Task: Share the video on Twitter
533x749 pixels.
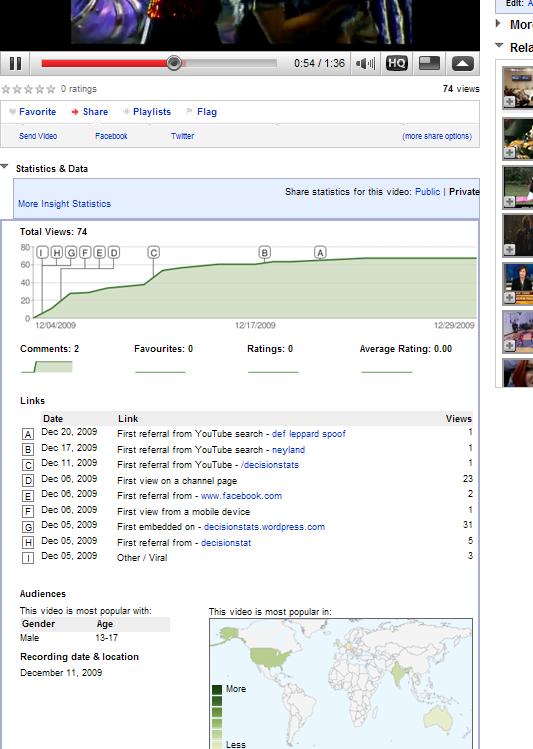Action: click(182, 136)
